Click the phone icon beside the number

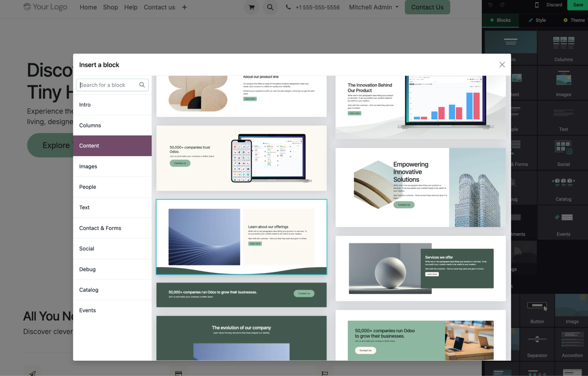(288, 7)
